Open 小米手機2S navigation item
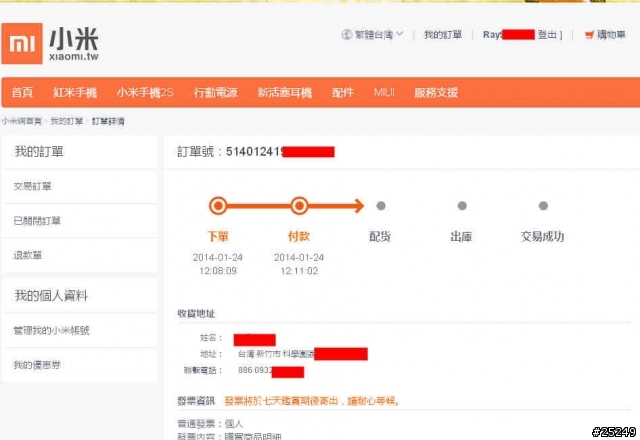640x440 pixels. (145, 93)
